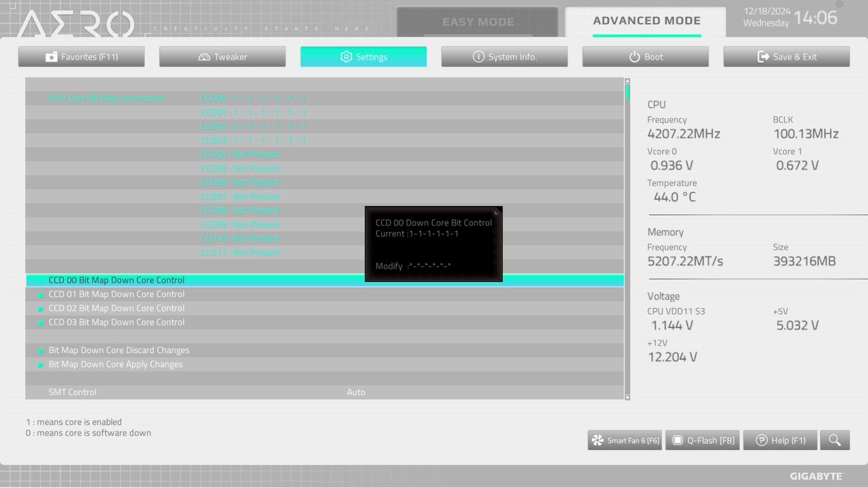Click the popup's Current :1-1-1-1-1-1 value
This screenshot has width=868, height=488.
417,234
